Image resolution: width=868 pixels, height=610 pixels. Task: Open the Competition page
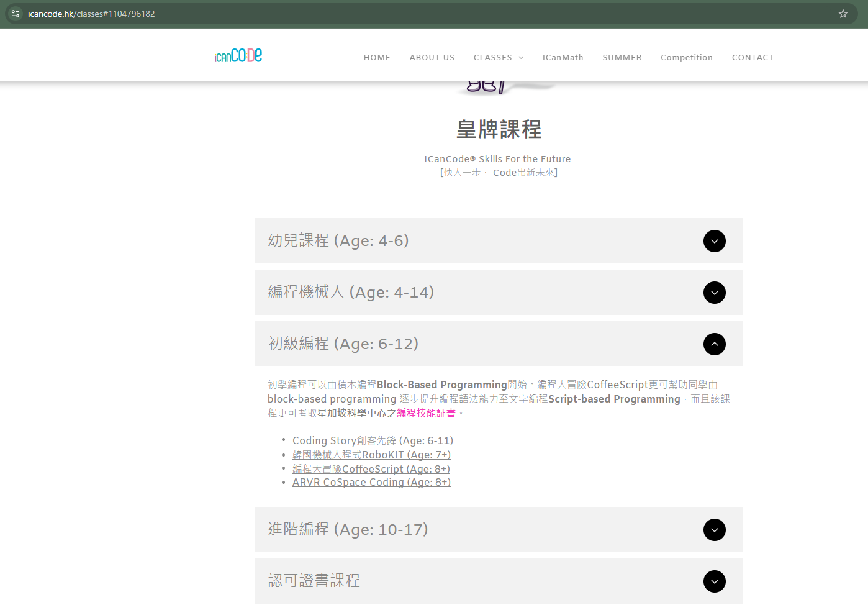[x=686, y=58]
